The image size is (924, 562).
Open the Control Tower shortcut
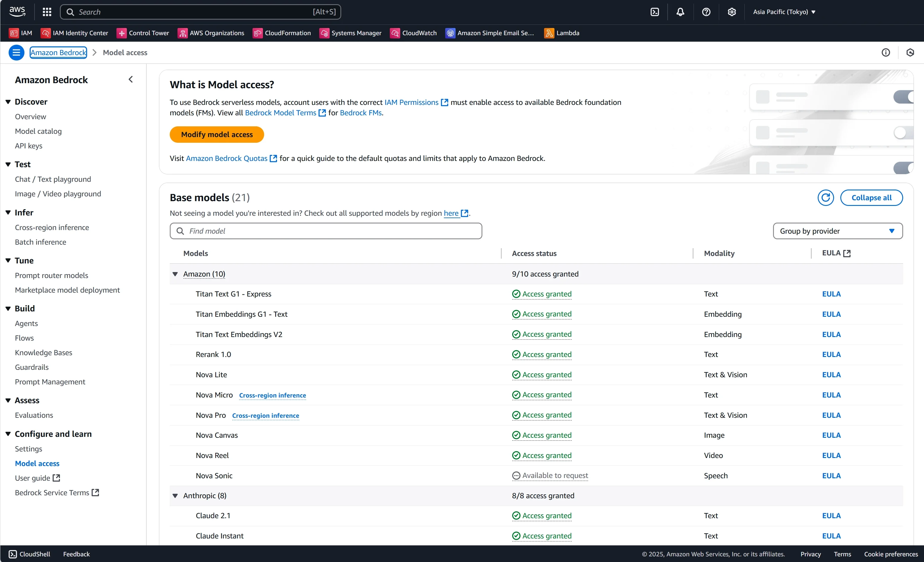(143, 33)
